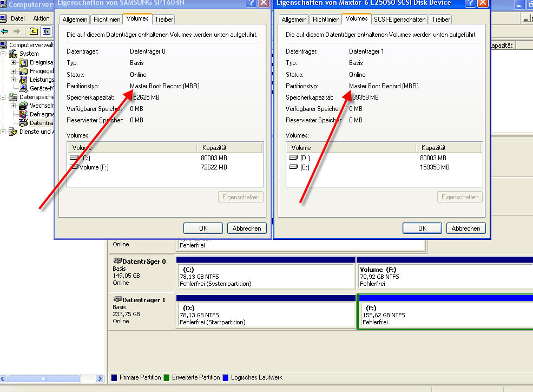
Task: Open the Datei menu
Action: tap(18, 18)
